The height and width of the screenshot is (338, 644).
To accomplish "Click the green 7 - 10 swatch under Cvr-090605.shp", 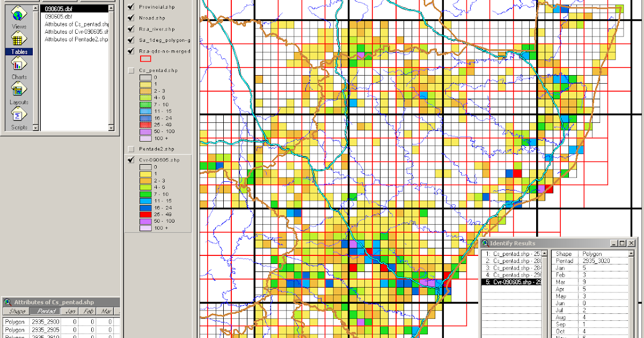I will (x=145, y=194).
